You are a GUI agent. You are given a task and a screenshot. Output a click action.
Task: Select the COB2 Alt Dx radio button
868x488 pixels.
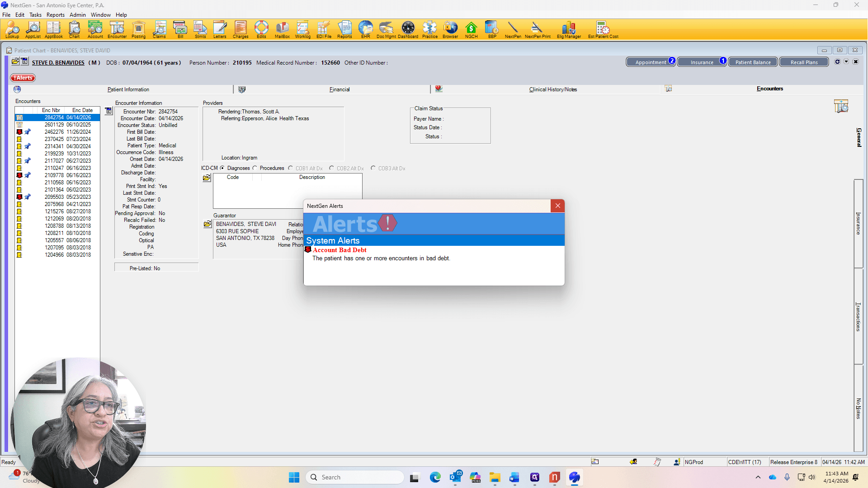pyautogui.click(x=332, y=168)
